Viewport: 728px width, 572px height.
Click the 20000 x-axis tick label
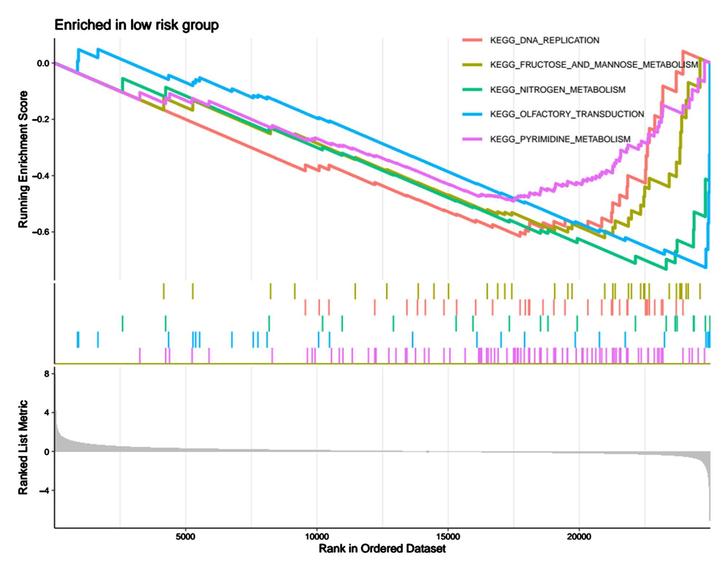click(x=579, y=536)
